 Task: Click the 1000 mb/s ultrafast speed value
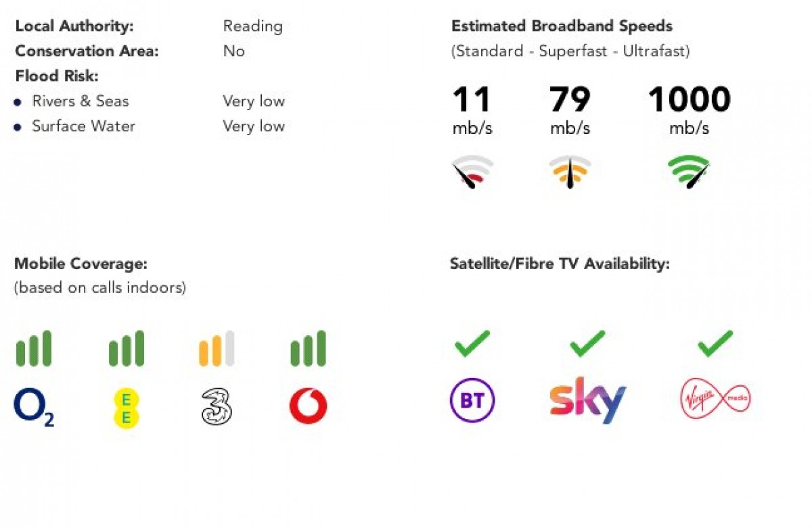[x=689, y=101]
